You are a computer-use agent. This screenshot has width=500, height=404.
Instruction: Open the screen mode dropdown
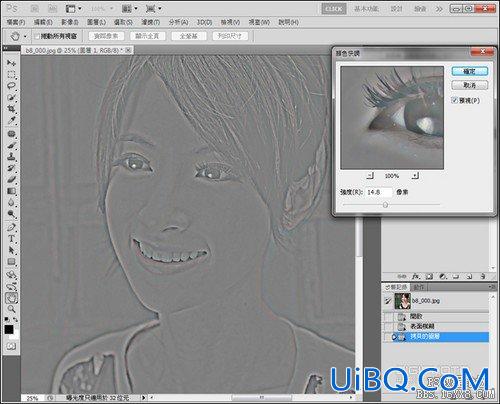[x=154, y=8]
